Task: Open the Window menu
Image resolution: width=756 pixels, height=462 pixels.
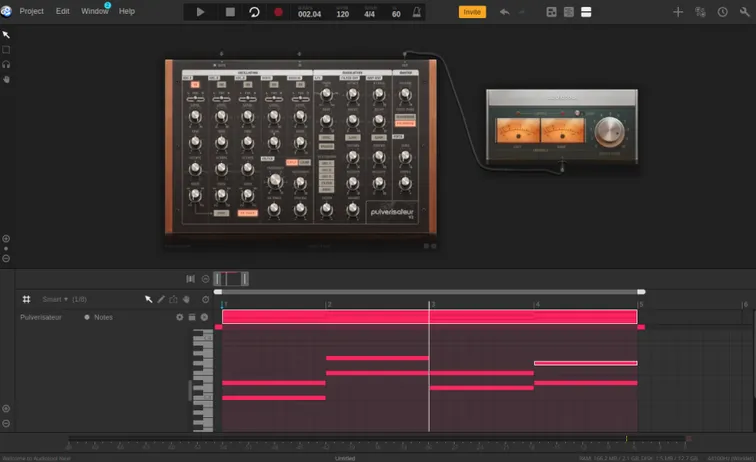Action: pyautogui.click(x=95, y=11)
